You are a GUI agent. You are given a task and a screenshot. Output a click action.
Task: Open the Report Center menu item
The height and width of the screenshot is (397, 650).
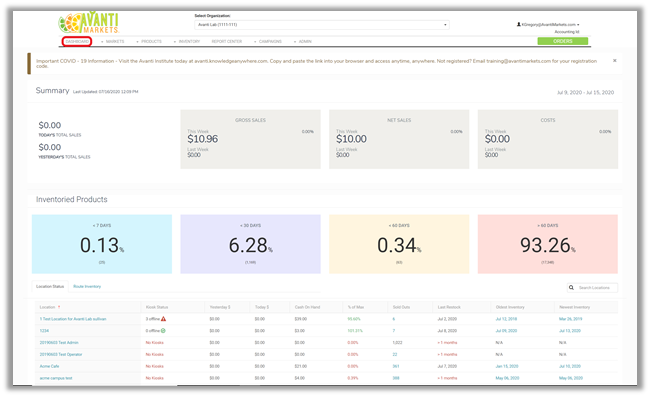click(227, 41)
